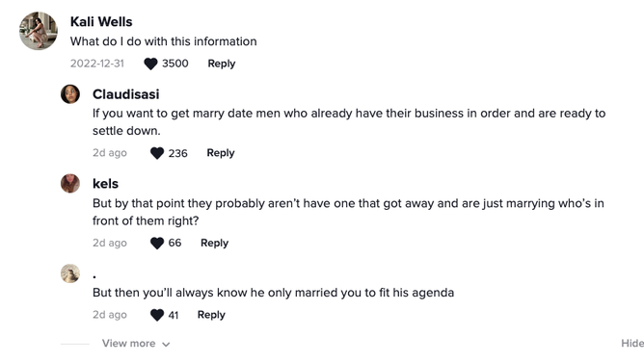
Task: Like the agenda comment with heart icon
Action: pos(157,315)
